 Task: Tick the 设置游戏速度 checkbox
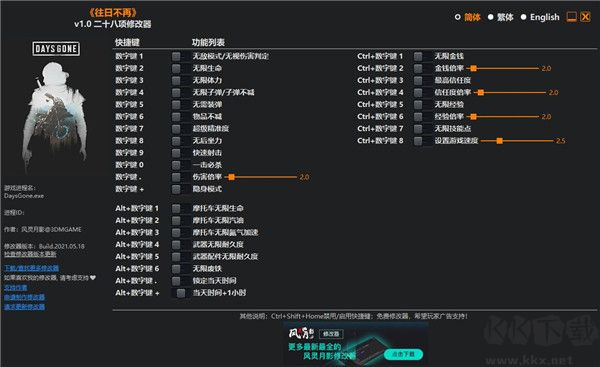(418, 141)
